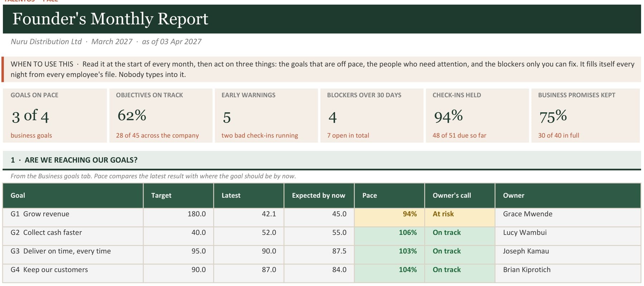Select owner Brian Kiprotich
Viewport: 644px width, 286px height.
[568, 273]
